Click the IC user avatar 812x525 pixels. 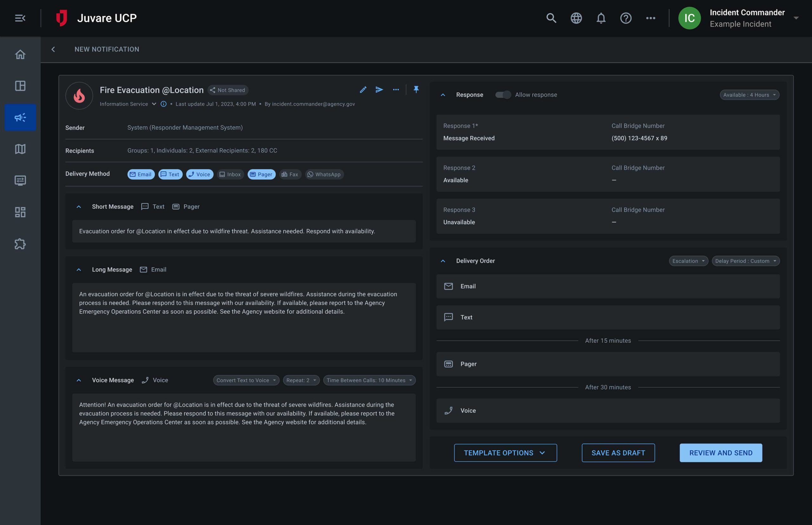(x=689, y=18)
